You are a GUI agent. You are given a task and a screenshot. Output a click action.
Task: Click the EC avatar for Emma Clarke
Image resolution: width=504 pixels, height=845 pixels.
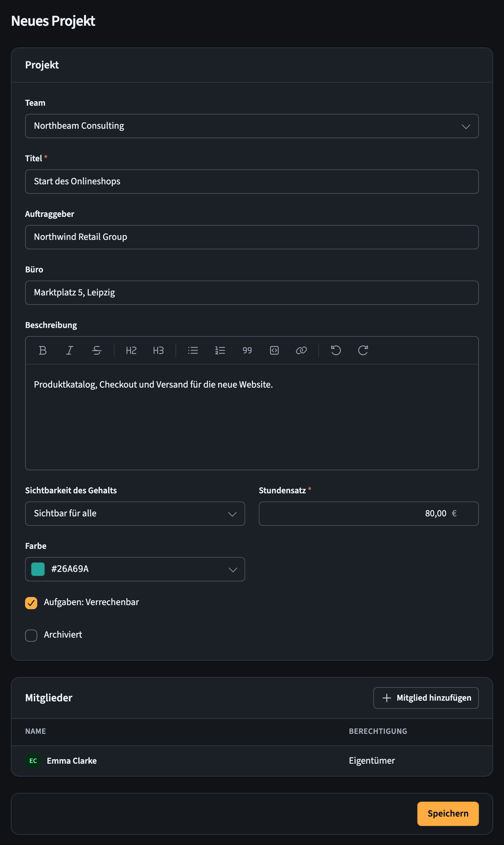[33, 761]
